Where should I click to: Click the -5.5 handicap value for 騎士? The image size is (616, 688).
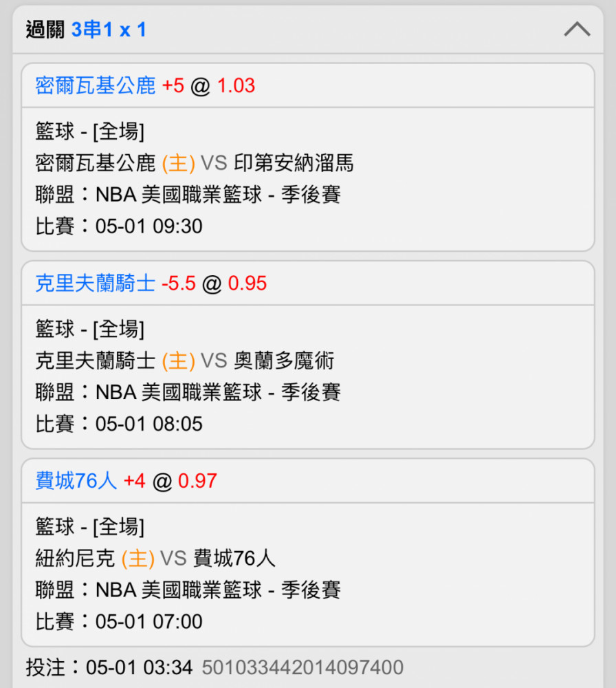(x=179, y=283)
